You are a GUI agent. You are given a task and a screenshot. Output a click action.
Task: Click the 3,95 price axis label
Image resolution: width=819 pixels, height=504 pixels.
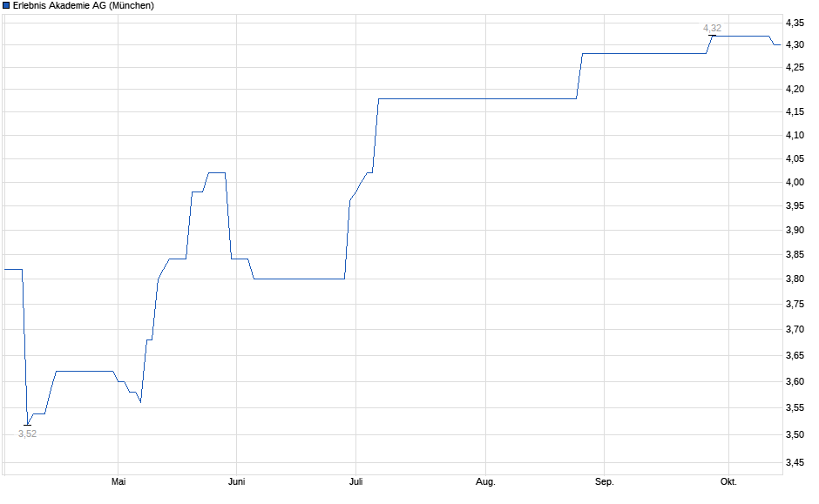[795, 206]
